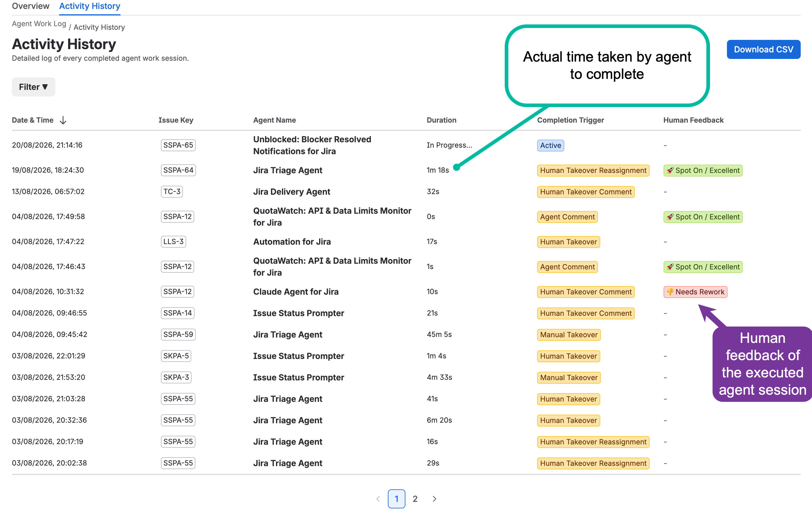Open issue key SKPA-3
This screenshot has height=520, width=812.
176,377
